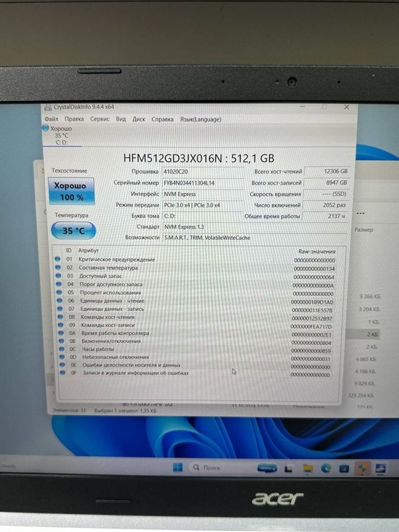Click the Размер column header in Explorer
Viewport: 399px width, 532px height.
364,230
